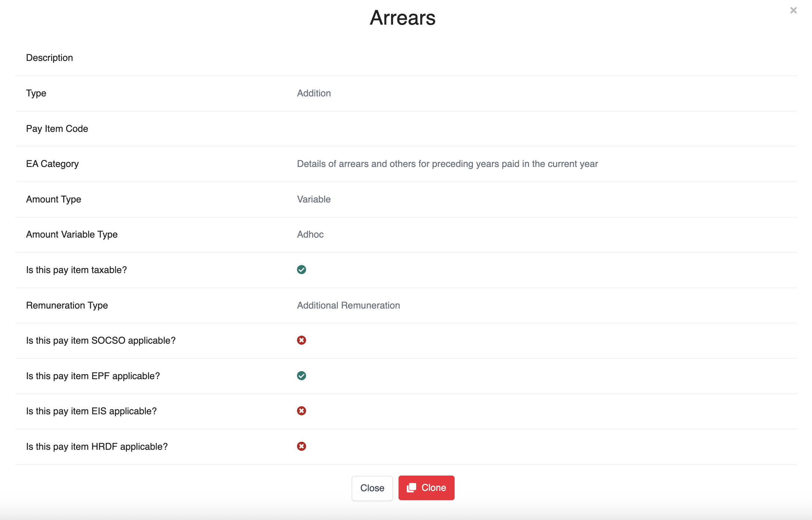Close the Arrears dialog with X icon

click(793, 10)
